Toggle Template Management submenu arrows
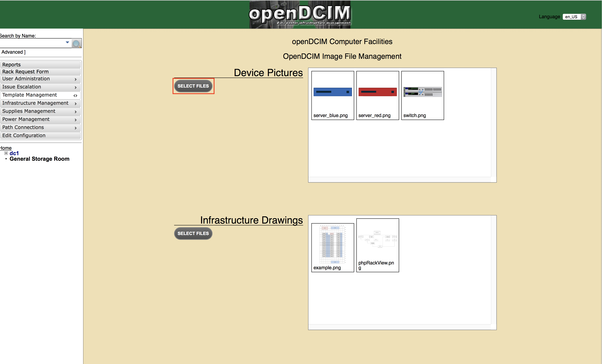602x364 pixels. tap(75, 95)
